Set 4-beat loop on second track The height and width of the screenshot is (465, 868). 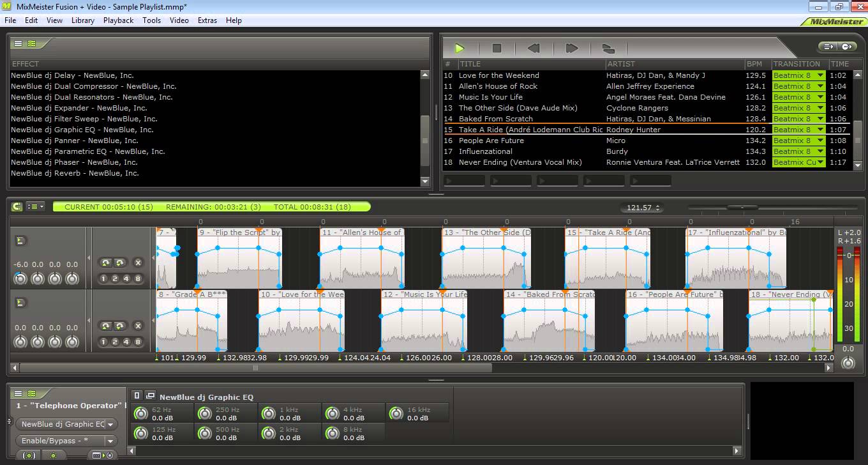(126, 342)
